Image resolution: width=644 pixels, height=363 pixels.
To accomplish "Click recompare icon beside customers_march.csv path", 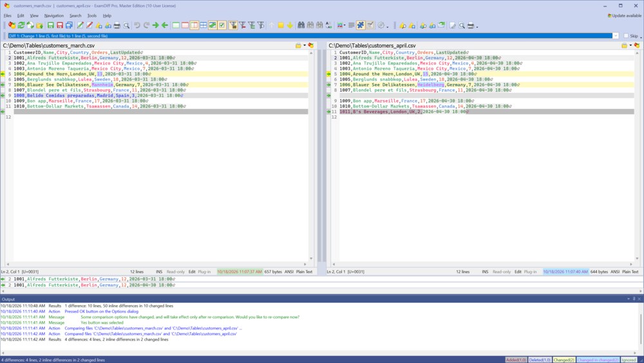I will tap(311, 45).
